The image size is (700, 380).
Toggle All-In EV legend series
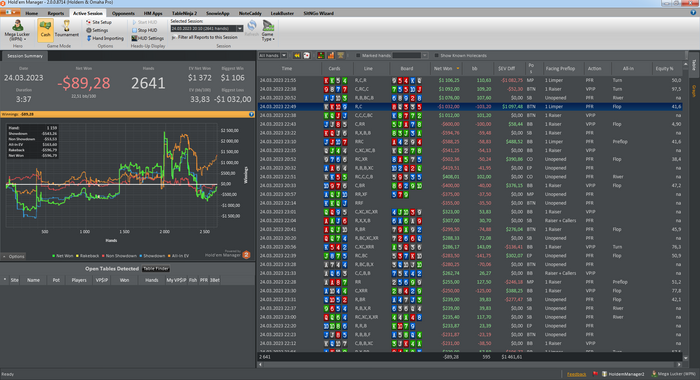point(178,256)
